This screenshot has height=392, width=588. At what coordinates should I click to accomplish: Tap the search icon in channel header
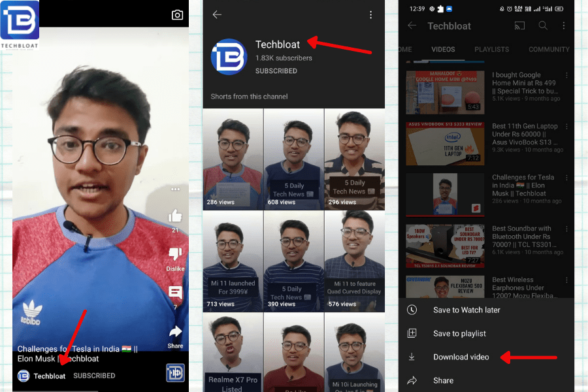pos(543,25)
